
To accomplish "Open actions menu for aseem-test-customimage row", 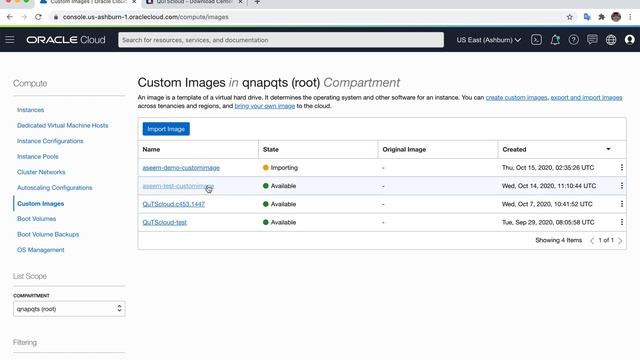I will [622, 186].
